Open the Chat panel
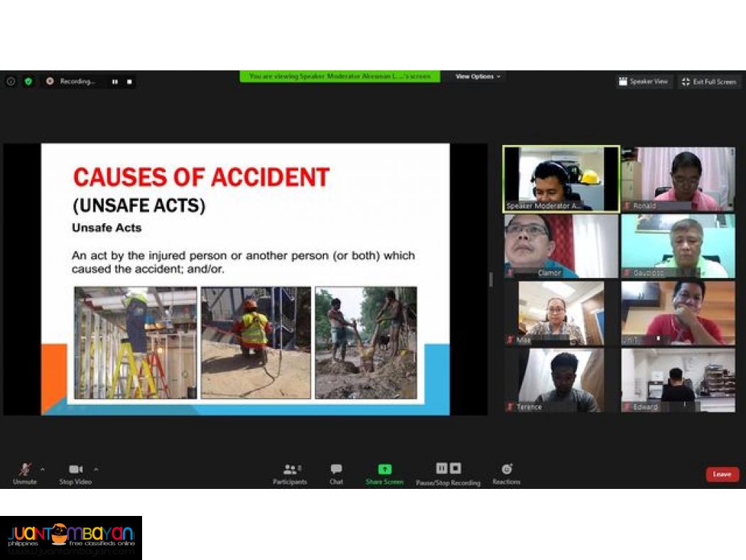Viewport: 746px width, 560px height. tap(336, 469)
